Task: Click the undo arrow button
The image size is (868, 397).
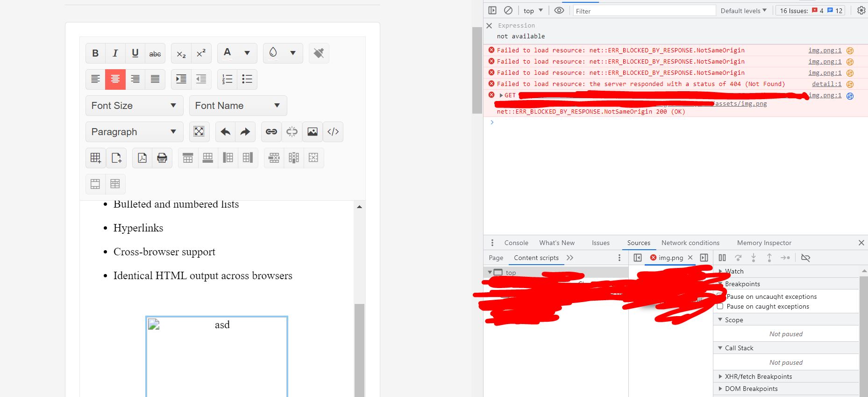Action: tap(226, 132)
